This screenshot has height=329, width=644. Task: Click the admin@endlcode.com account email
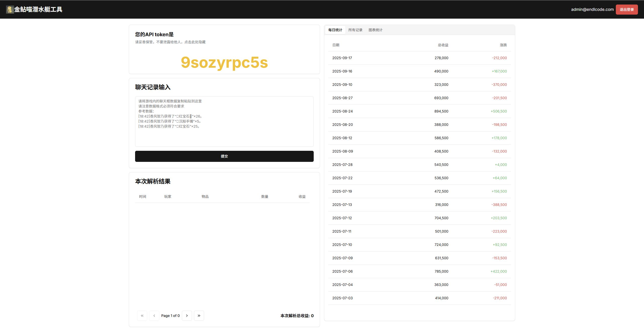(x=592, y=10)
